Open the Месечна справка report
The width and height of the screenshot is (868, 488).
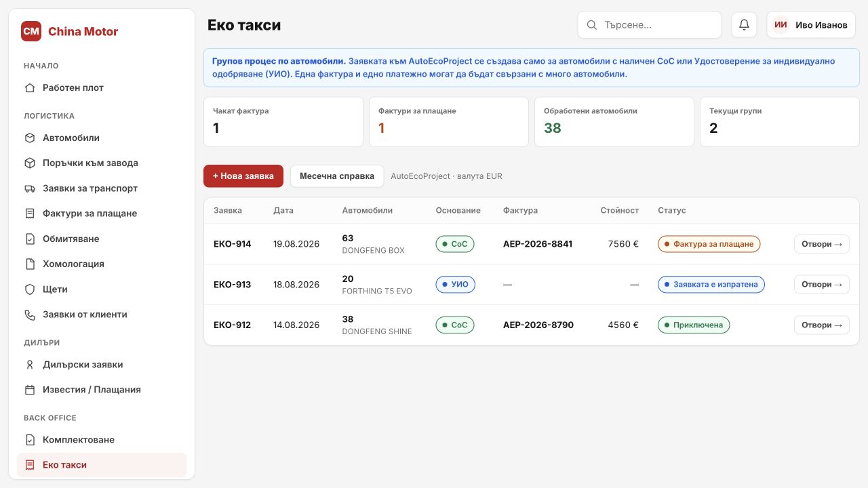(x=337, y=176)
